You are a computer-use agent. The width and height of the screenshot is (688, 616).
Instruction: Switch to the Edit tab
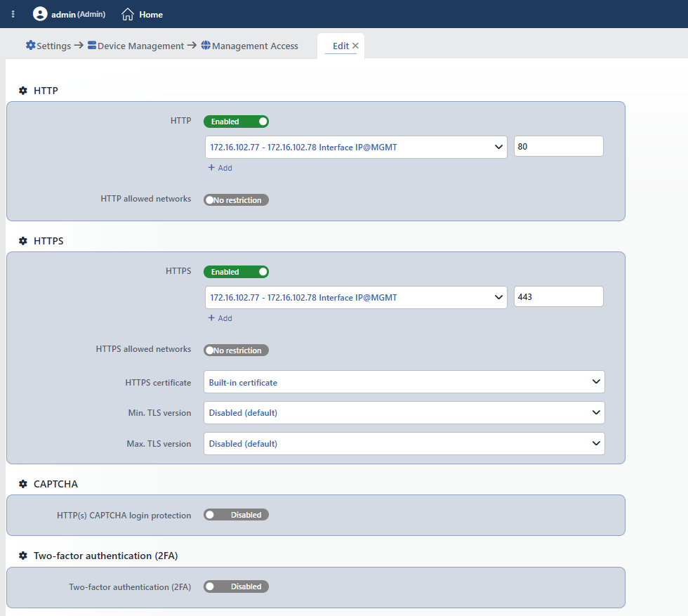[340, 46]
